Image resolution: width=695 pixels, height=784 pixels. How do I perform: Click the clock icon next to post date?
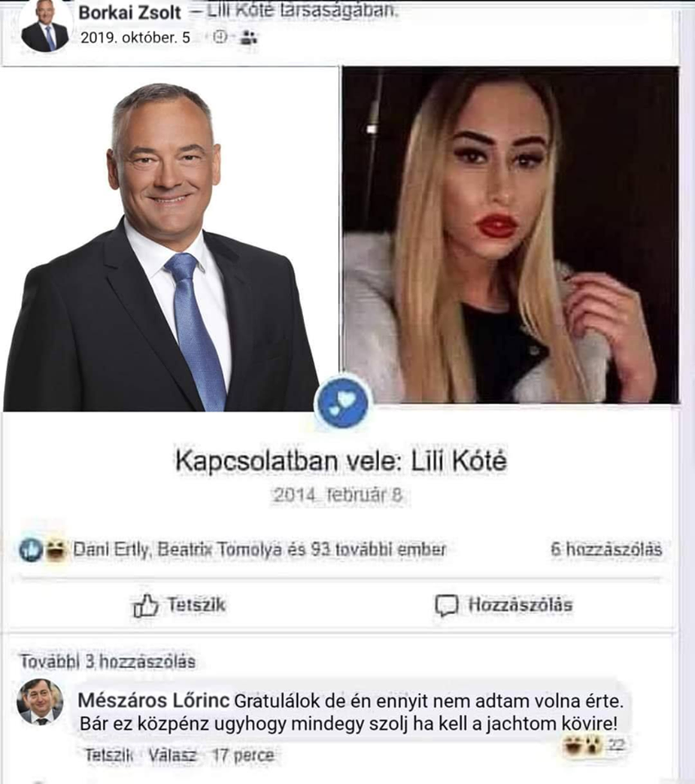tap(220, 37)
